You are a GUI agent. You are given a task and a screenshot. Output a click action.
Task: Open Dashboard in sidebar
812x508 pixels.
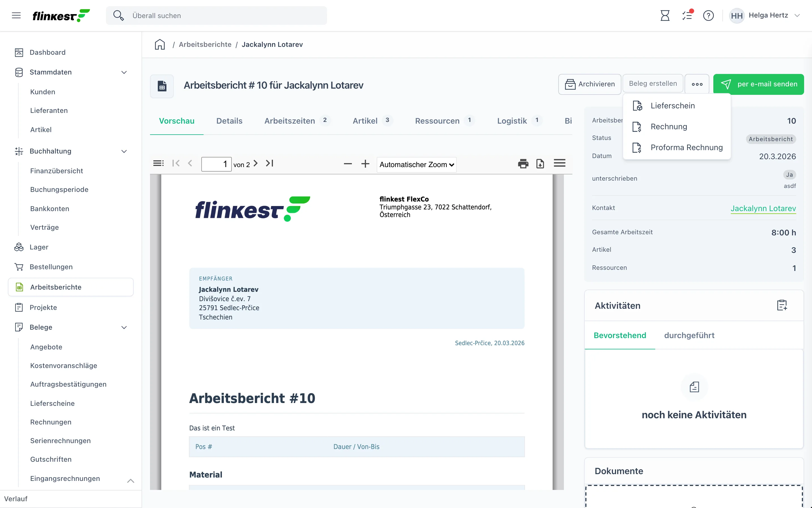pos(47,52)
